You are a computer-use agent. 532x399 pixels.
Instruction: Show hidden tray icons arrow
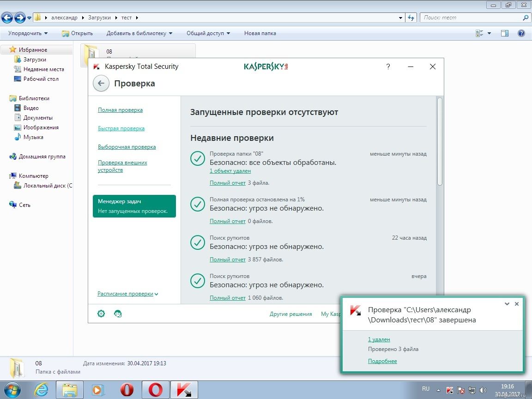438,391
